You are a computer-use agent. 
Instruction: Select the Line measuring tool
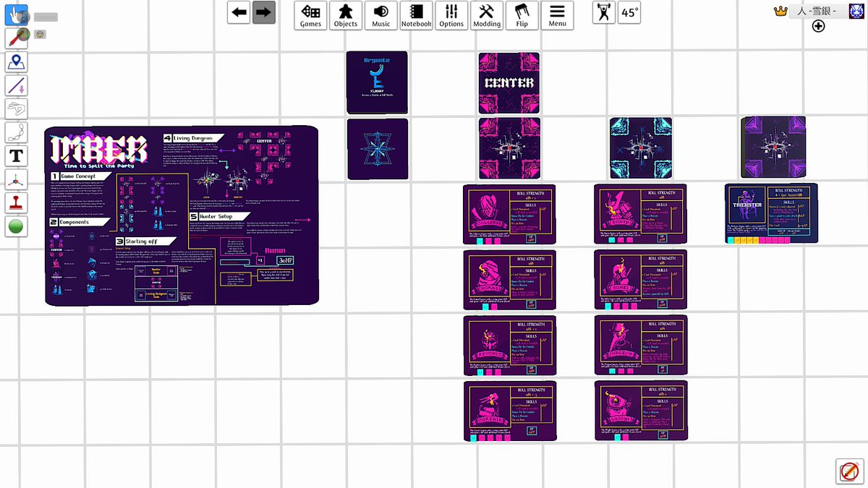click(x=17, y=85)
